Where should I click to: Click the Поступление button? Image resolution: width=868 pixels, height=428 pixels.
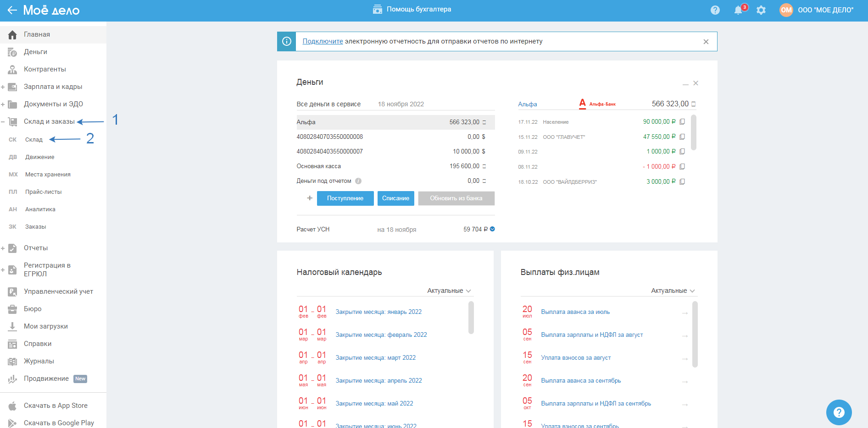(345, 198)
